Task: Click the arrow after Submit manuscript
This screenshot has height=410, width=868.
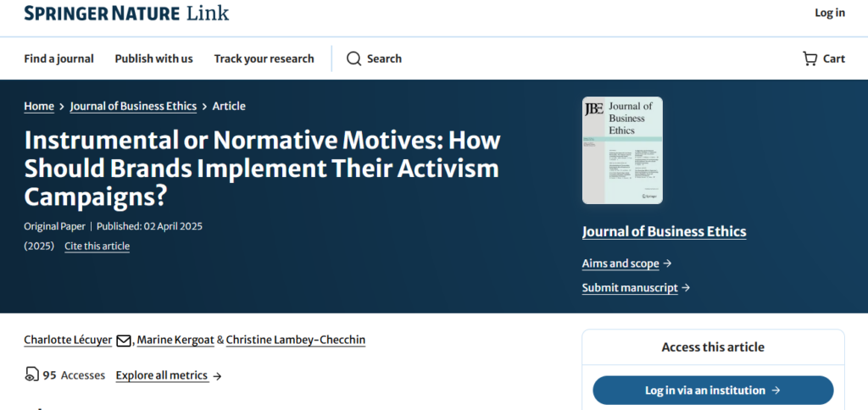Action: pyautogui.click(x=686, y=288)
